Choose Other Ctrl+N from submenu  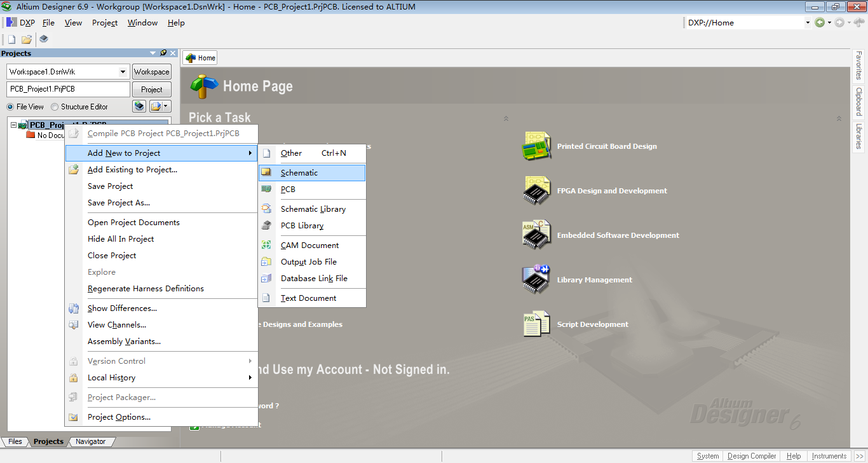click(312, 153)
